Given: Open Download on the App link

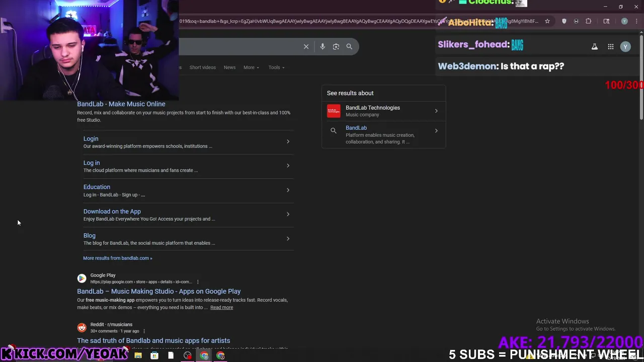Looking at the screenshot, I should 112,212.
